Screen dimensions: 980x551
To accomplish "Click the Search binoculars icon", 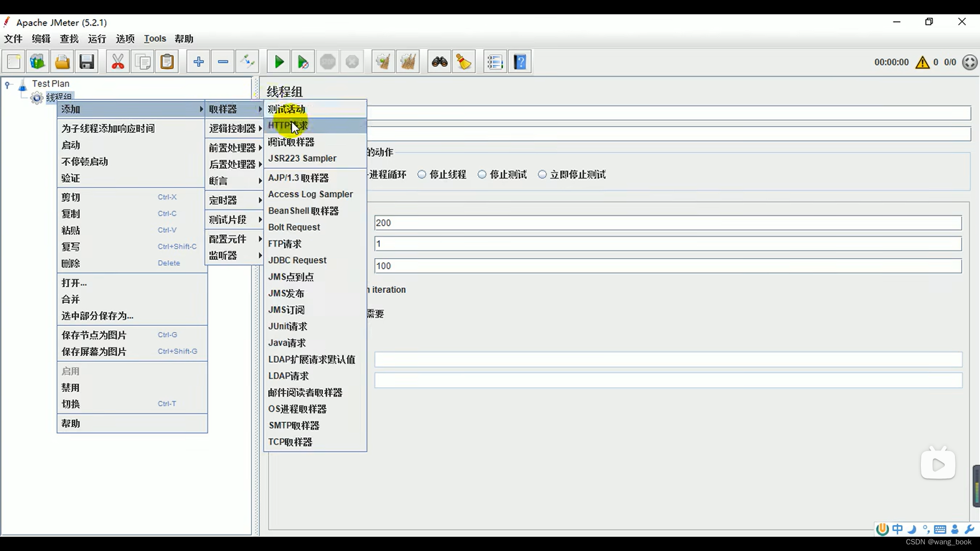I will (x=439, y=62).
